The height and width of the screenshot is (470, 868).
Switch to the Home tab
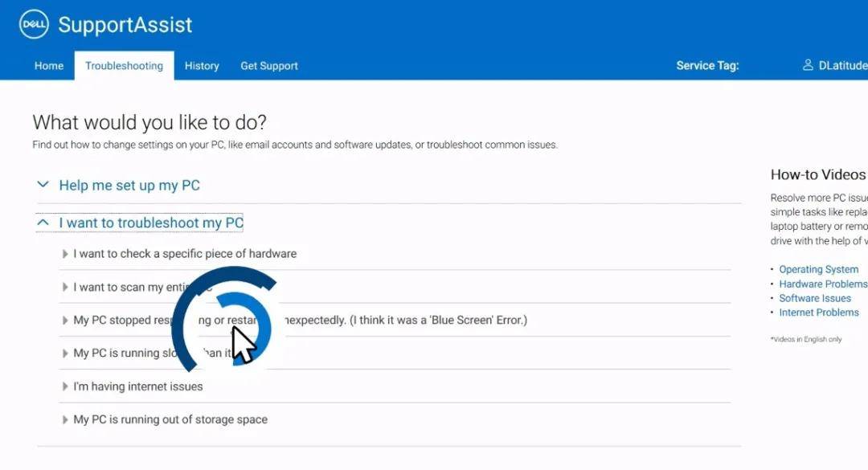click(49, 66)
